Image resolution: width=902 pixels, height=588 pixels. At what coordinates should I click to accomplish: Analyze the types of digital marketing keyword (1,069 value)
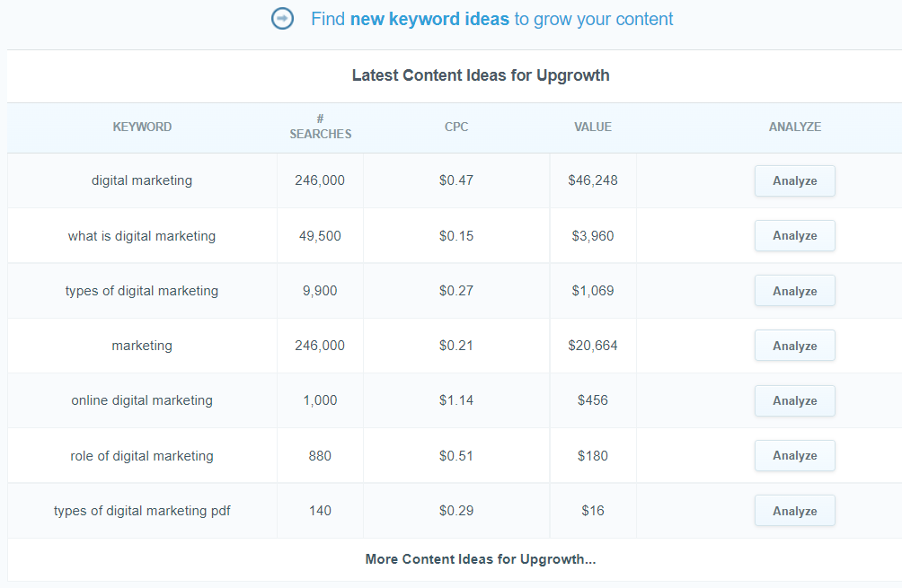point(795,291)
